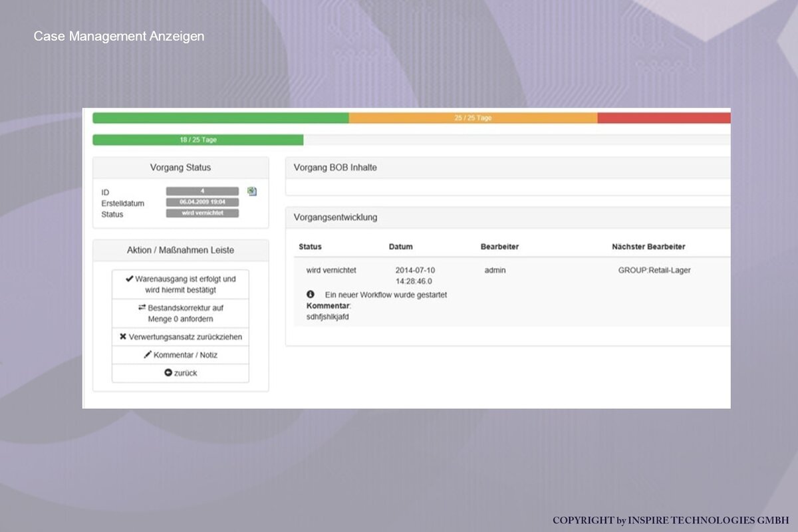Go back with the 'zurück' button

tap(180, 373)
